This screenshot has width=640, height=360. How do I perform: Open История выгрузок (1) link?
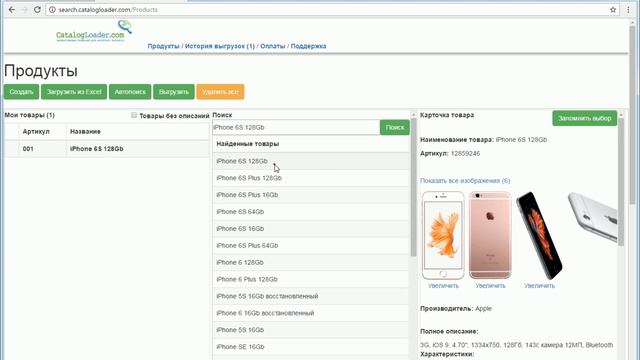point(220,46)
